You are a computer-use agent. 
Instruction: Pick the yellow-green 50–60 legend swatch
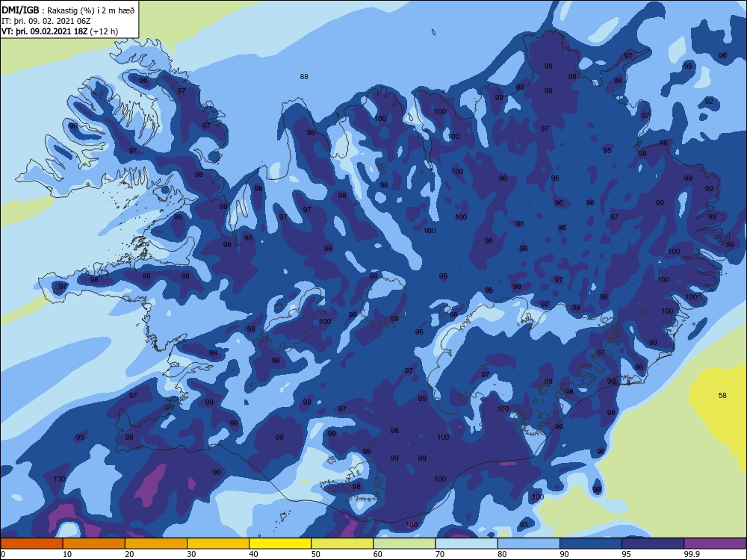click(342, 544)
